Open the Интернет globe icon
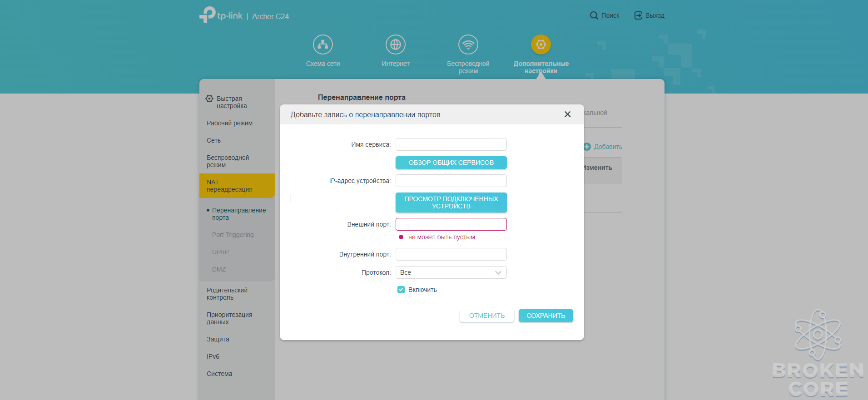868x400 pixels. (x=396, y=44)
